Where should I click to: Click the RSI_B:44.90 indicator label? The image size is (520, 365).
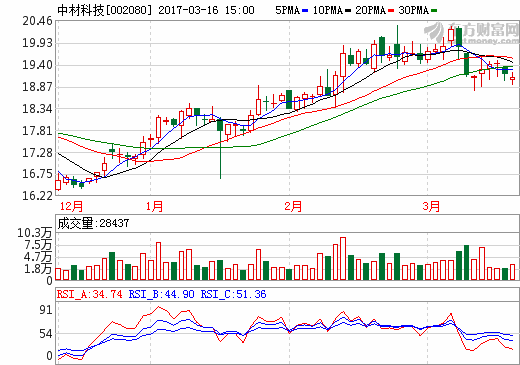pyautogui.click(x=161, y=294)
